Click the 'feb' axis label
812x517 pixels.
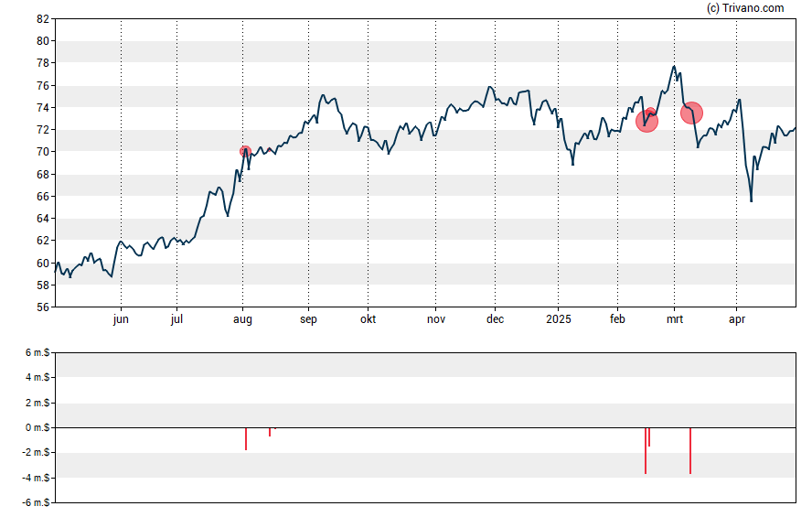pos(617,319)
